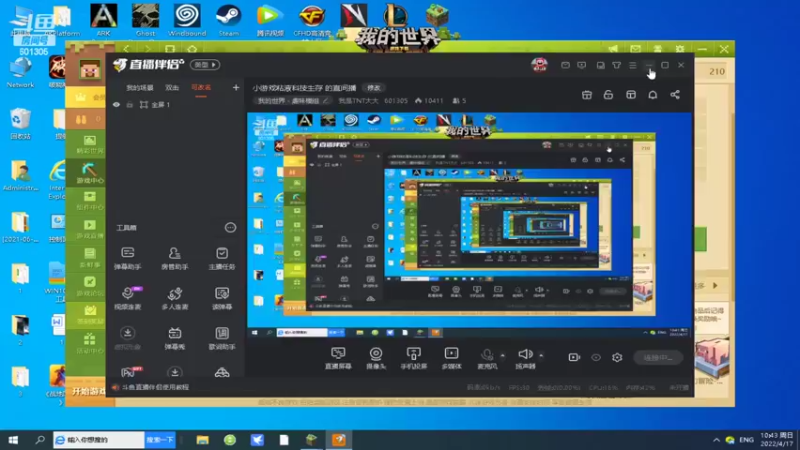Image resolution: width=800 pixels, height=450 pixels.
Task: Open the 多人连麦 multi-person co-stream tool
Action: click(x=174, y=298)
